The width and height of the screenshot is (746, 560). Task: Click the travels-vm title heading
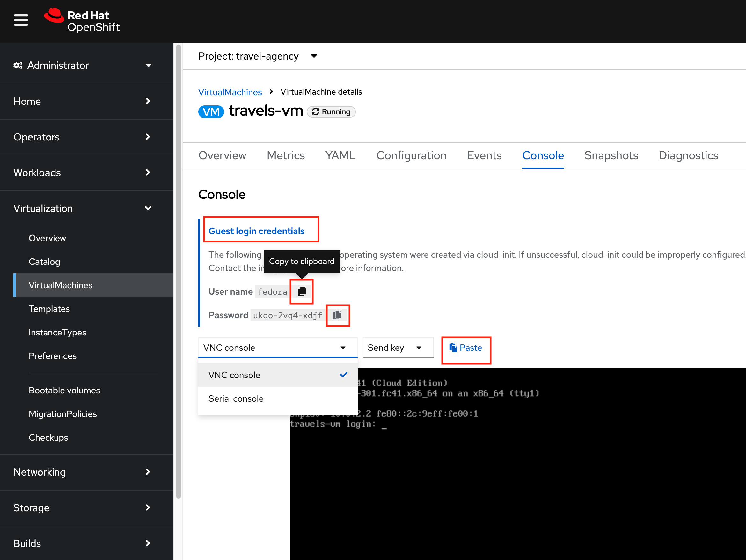point(266,111)
